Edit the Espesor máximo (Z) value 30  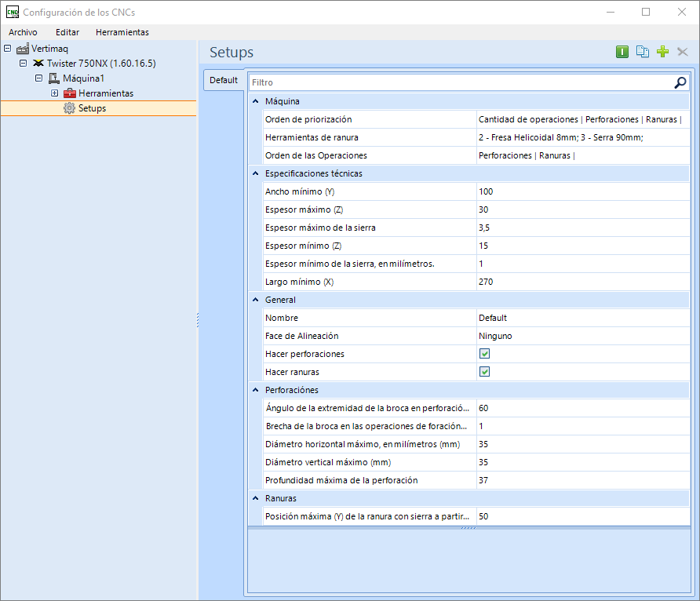[x=583, y=209]
